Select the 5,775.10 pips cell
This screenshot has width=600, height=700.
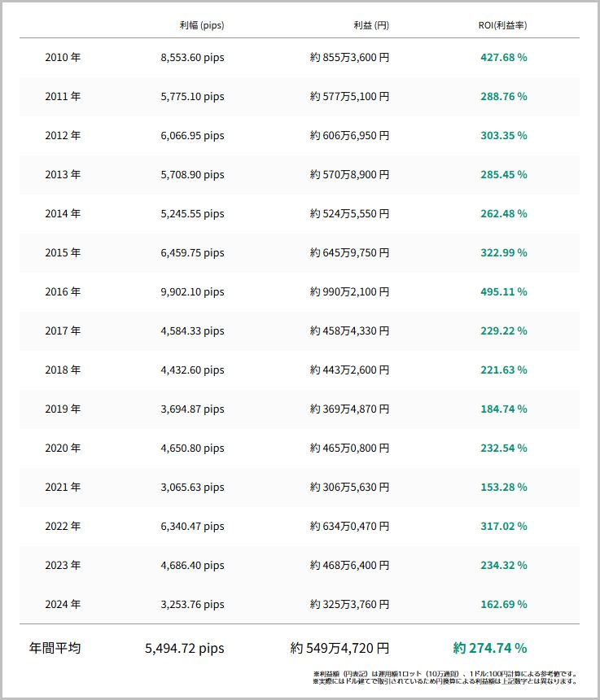point(192,97)
